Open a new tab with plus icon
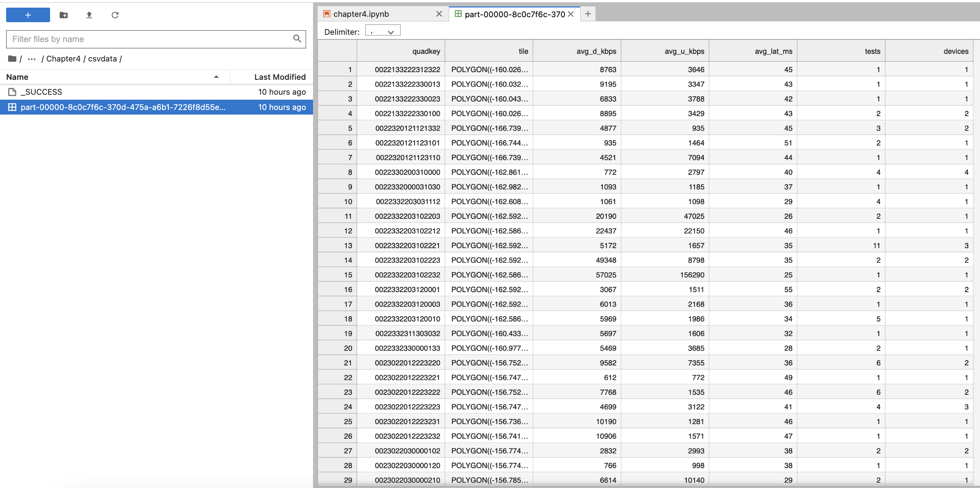The image size is (980, 488). (x=588, y=14)
